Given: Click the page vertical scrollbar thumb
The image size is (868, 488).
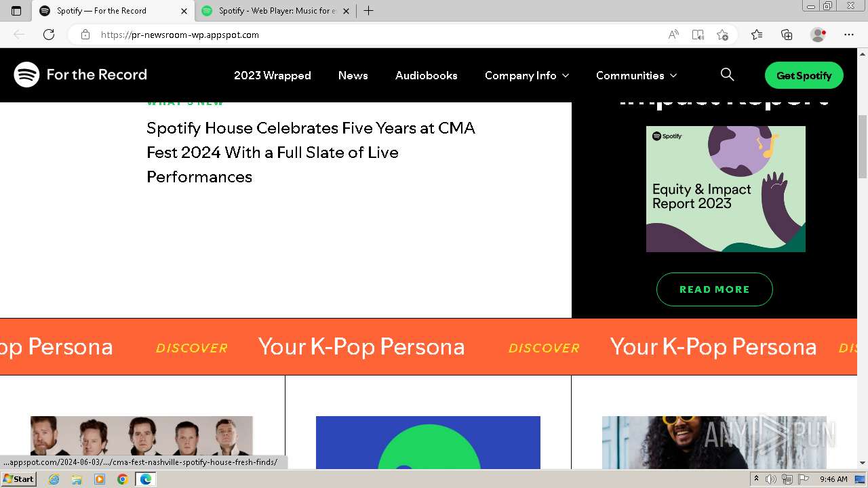Looking at the screenshot, I should pyautogui.click(x=863, y=146).
